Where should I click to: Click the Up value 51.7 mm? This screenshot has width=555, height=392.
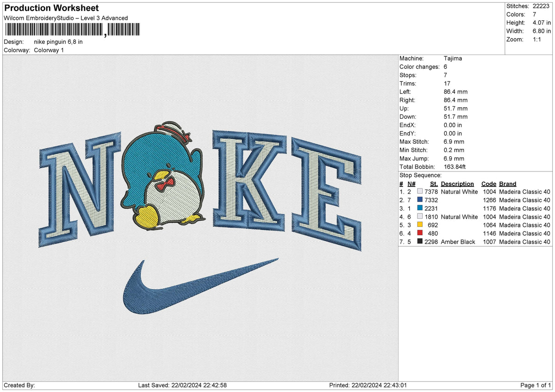(x=456, y=108)
